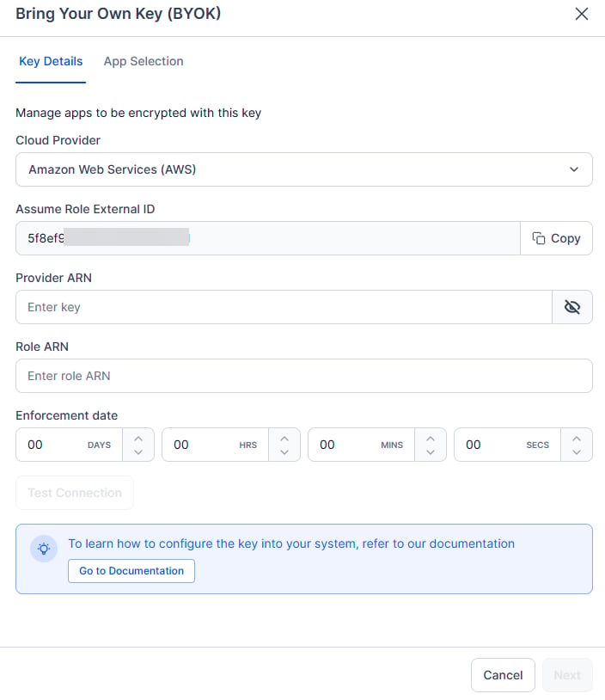Decrease the seconds value with down arrow
The image size is (605, 700).
[x=577, y=451]
